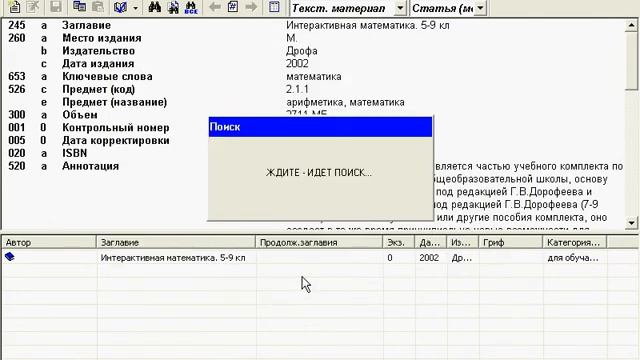This screenshot has width=640, height=360.
Task: Click the title value 'Интерактивная математика. 5-9 кл' in record
Action: pyautogui.click(x=367, y=25)
